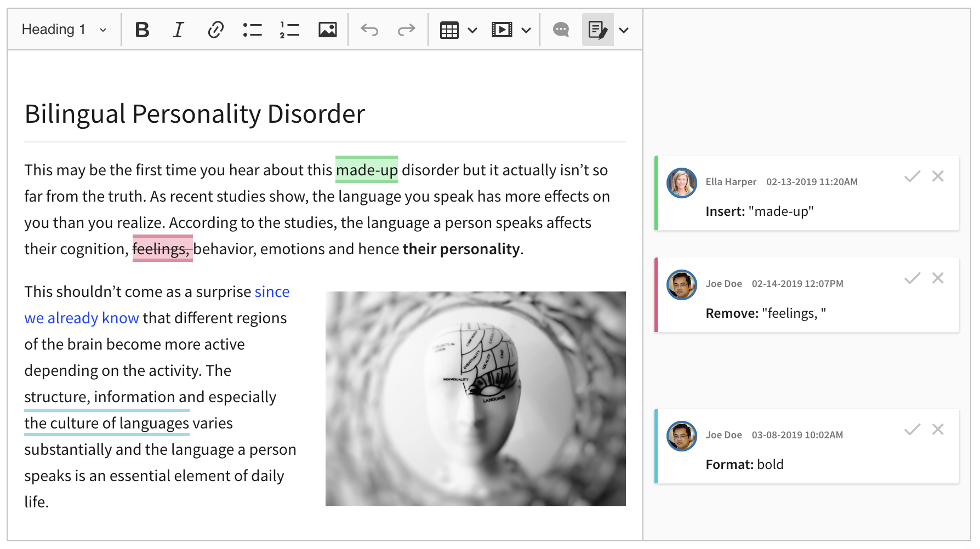Toggle bold formatting
This screenshot has height=549, width=980.
pyautogui.click(x=142, y=30)
